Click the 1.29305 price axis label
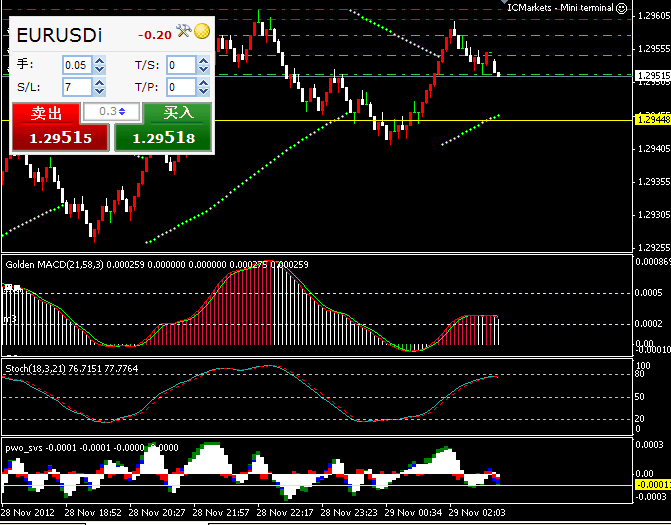The width and height of the screenshot is (671, 525). 653,215
